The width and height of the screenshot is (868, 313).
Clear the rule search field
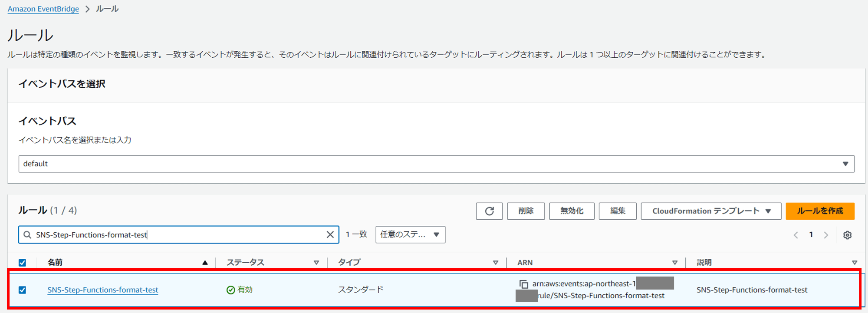coord(330,235)
